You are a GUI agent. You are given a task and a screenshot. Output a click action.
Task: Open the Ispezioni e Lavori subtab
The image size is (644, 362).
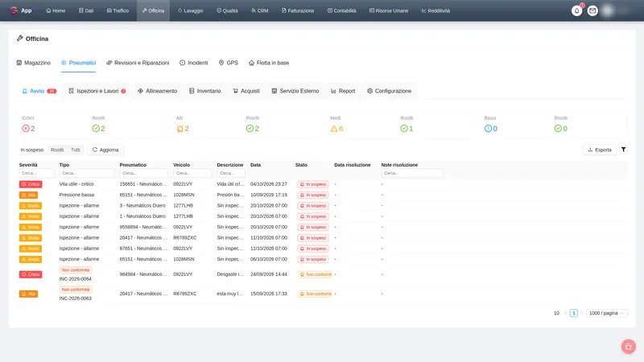tap(97, 91)
